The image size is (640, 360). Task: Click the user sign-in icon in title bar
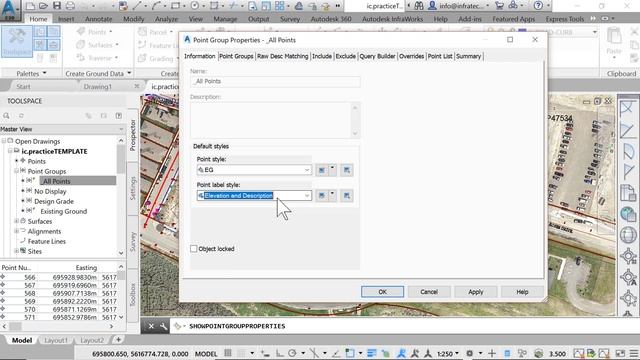coord(432,6)
